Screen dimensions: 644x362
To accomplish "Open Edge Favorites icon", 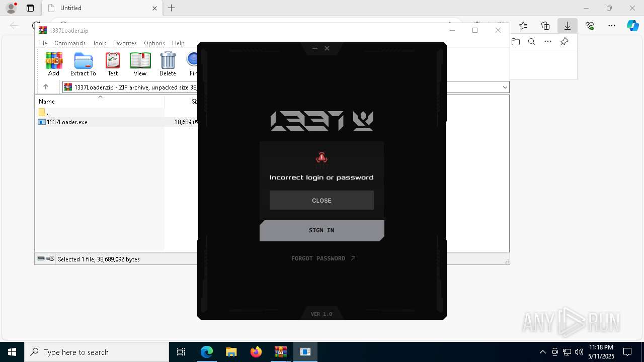I will point(523,26).
